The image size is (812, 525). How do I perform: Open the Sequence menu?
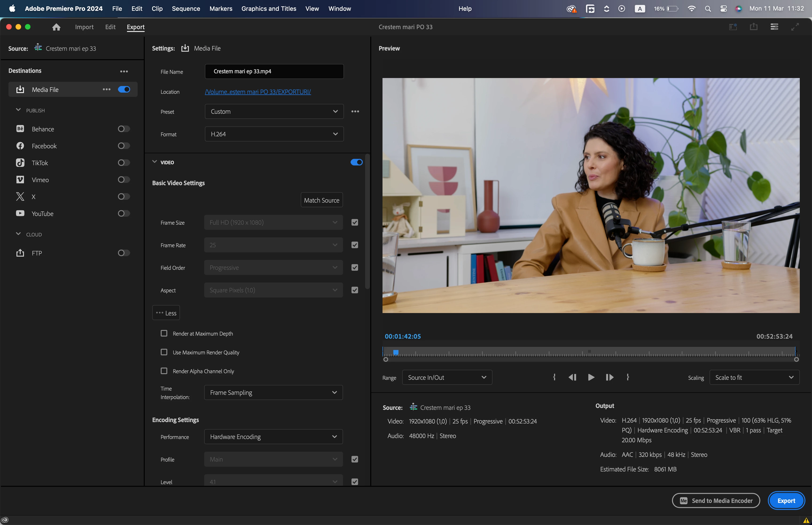coord(186,8)
